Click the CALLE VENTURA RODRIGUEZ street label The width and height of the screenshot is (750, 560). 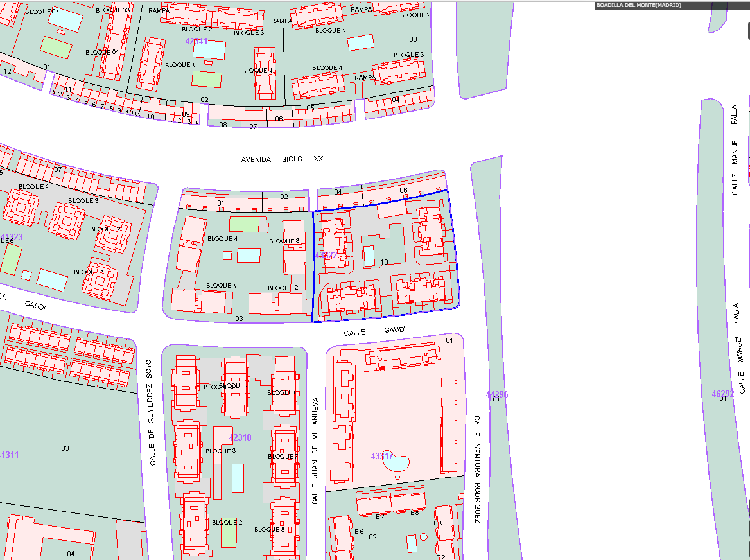pos(477,469)
